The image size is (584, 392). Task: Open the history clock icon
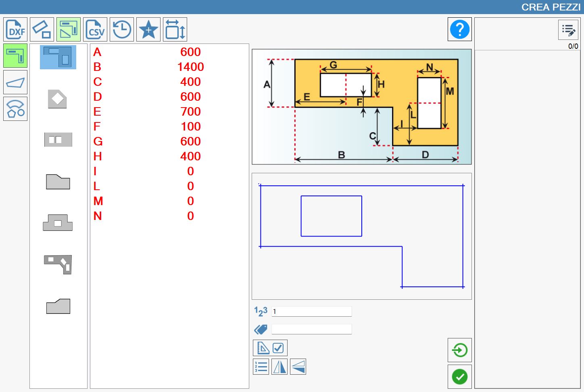point(122,29)
